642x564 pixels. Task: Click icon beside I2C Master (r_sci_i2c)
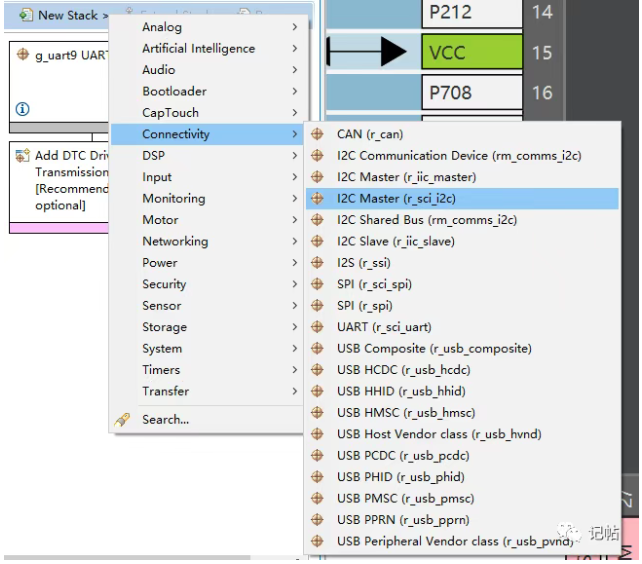pyautogui.click(x=317, y=198)
